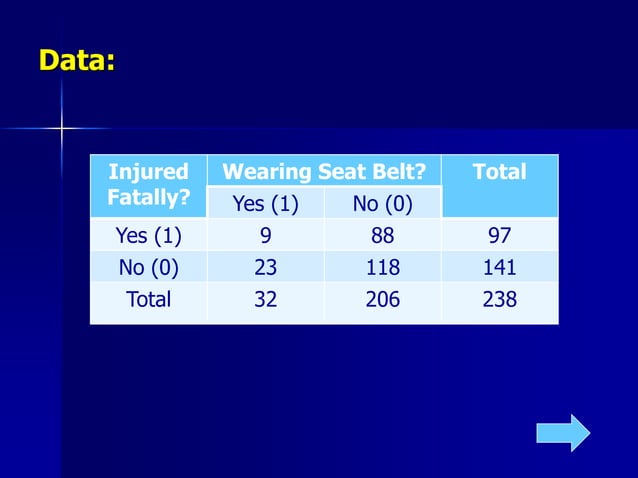Select the "Wearing Seat Belt?" header cell

coord(323,171)
